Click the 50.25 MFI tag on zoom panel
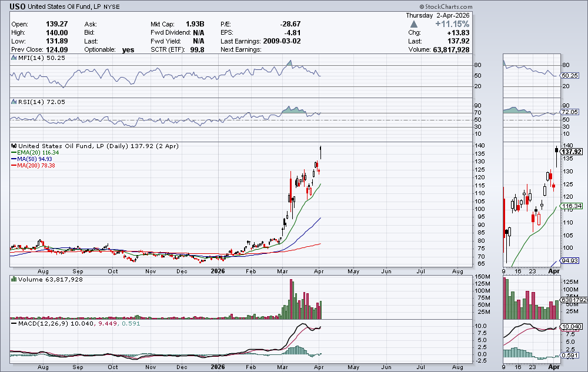588x372 pixels. 570,75
